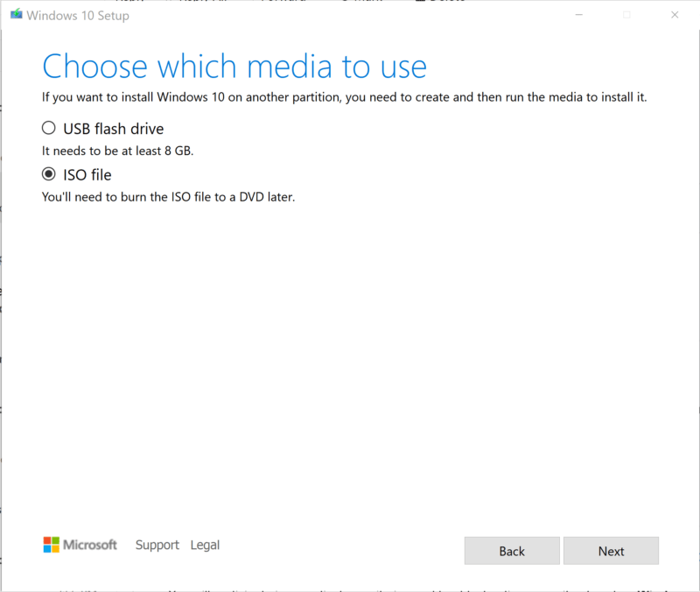The image size is (700, 592).
Task: Click the Next button
Action: click(611, 550)
